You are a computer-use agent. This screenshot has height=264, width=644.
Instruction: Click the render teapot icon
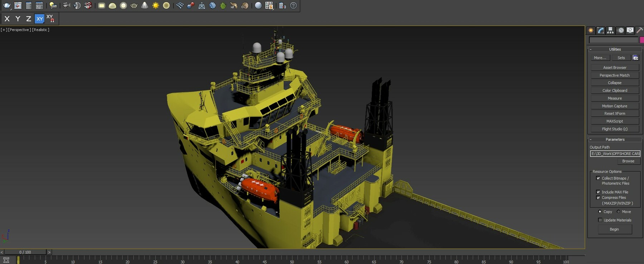pyautogui.click(x=7, y=5)
